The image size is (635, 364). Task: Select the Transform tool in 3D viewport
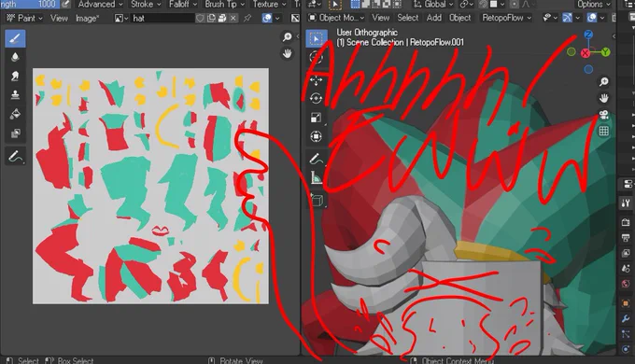(316, 136)
